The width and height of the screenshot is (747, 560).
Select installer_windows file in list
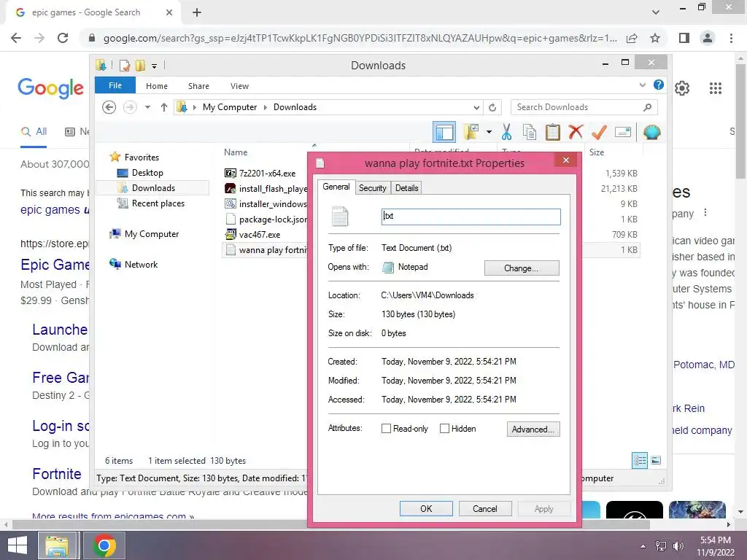point(266,204)
